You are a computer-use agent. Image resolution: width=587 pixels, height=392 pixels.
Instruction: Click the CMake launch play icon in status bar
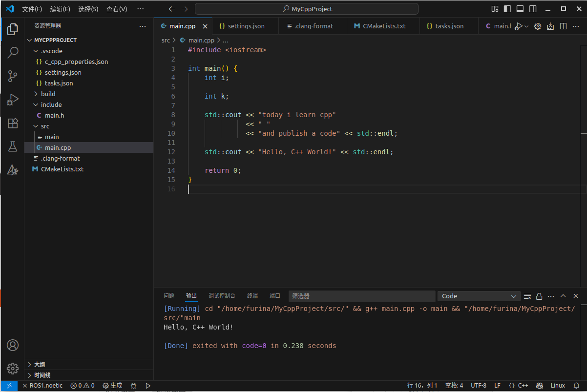point(148,386)
